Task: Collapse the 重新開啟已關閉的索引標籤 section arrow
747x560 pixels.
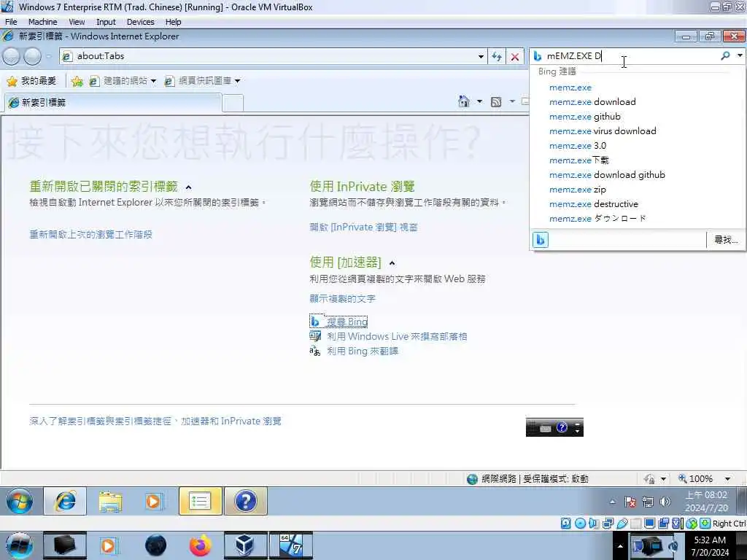Action: click(x=189, y=187)
